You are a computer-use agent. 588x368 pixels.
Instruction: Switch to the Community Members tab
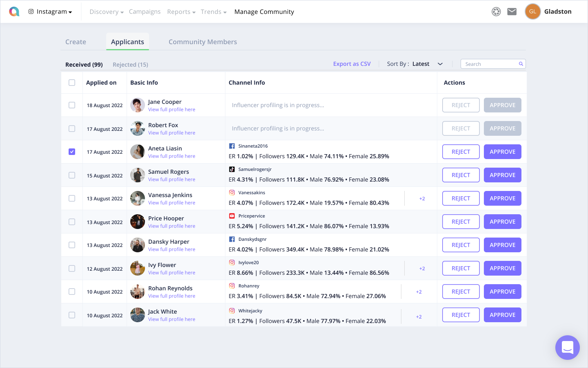[x=203, y=42]
